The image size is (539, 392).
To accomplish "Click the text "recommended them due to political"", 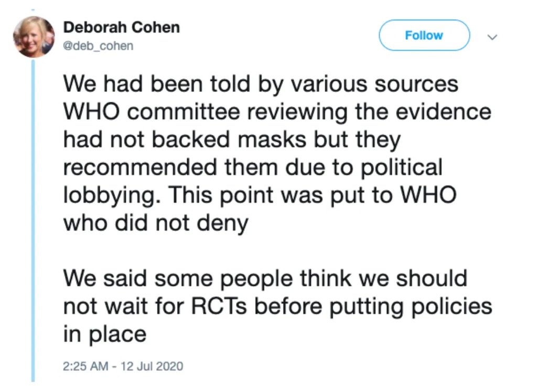I will click(x=253, y=168).
